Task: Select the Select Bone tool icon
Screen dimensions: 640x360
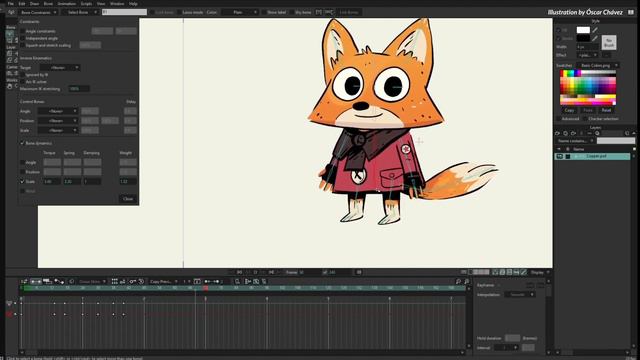Action: [x=9, y=34]
